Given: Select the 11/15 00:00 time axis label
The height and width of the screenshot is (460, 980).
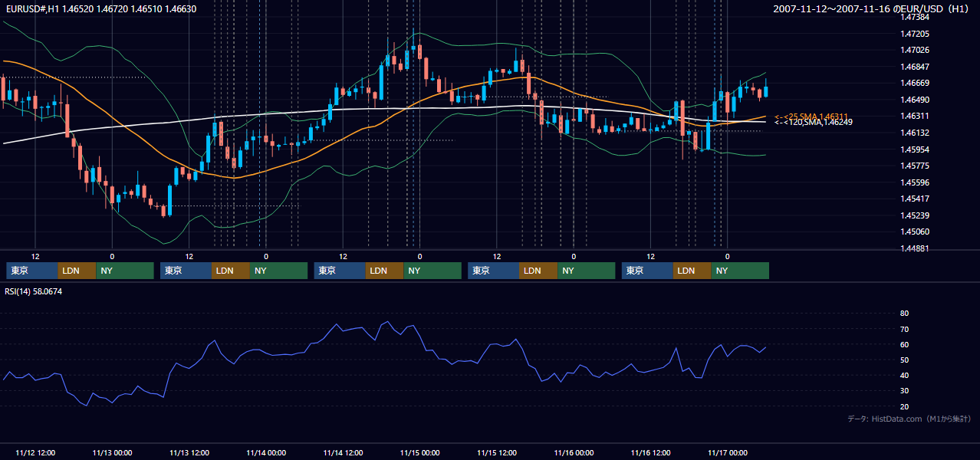Looking at the screenshot, I should click(419, 453).
